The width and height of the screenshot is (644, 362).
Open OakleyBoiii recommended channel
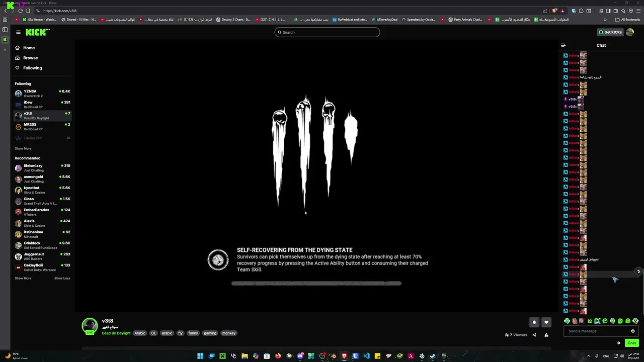[43, 267]
